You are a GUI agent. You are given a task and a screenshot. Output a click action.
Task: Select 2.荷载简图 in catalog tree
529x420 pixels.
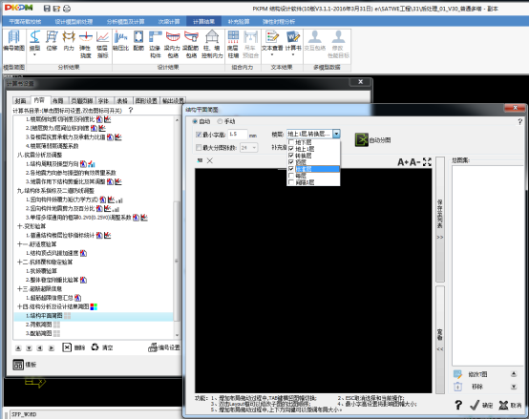pyautogui.click(x=39, y=325)
